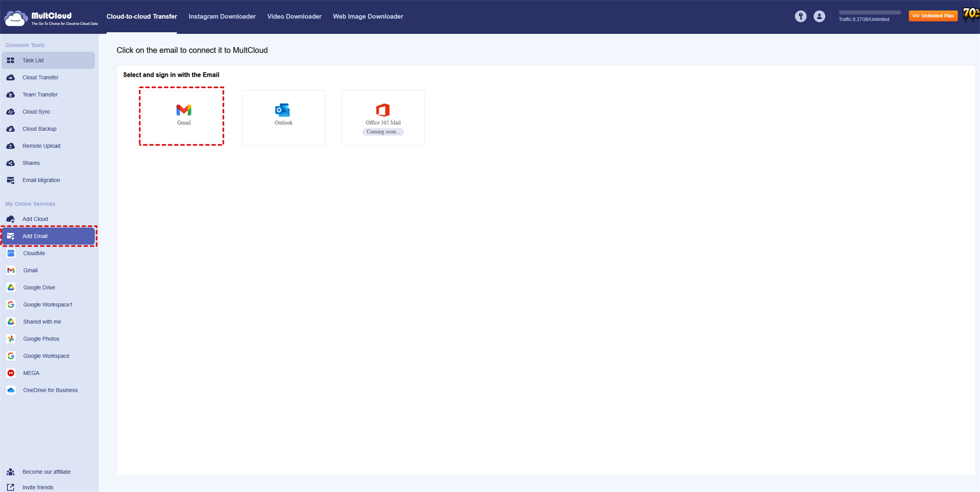Click the Google Drive triangle icon
Screen dimensions: 980x492
click(11, 287)
